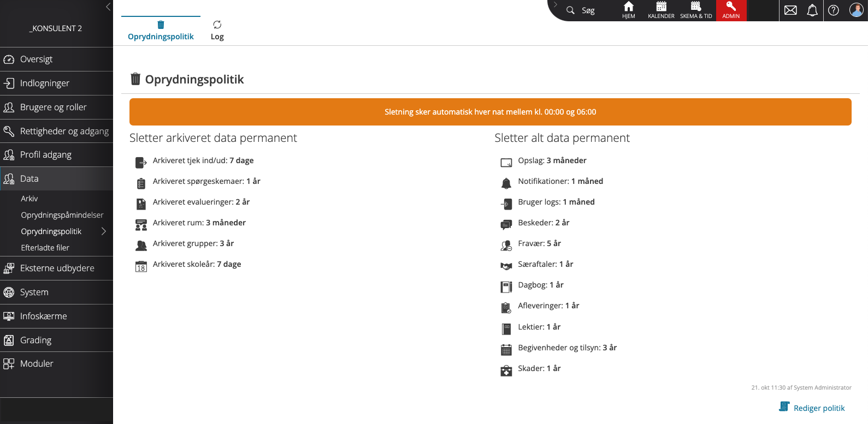Click the Indlogninger login-arrow icon
The height and width of the screenshot is (424, 868).
[x=9, y=83]
